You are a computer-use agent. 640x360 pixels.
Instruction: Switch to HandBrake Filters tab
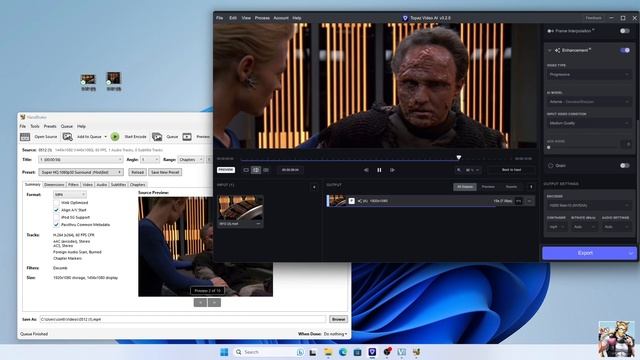[73, 184]
